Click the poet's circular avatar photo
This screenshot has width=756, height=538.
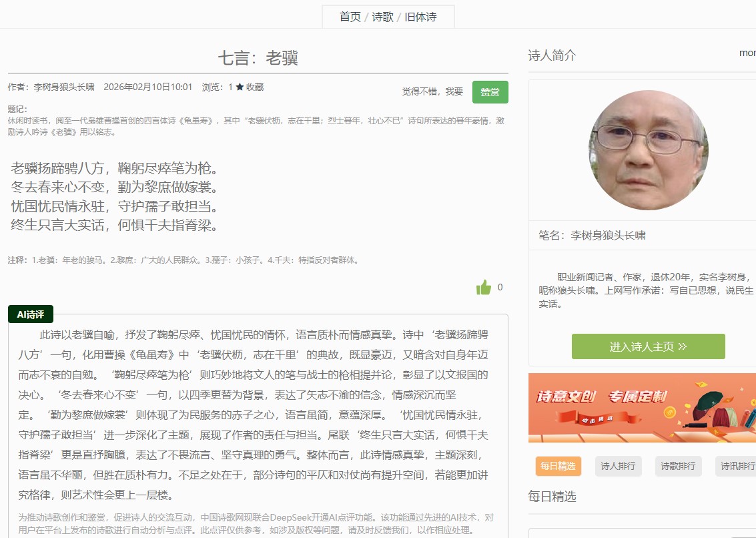649,150
